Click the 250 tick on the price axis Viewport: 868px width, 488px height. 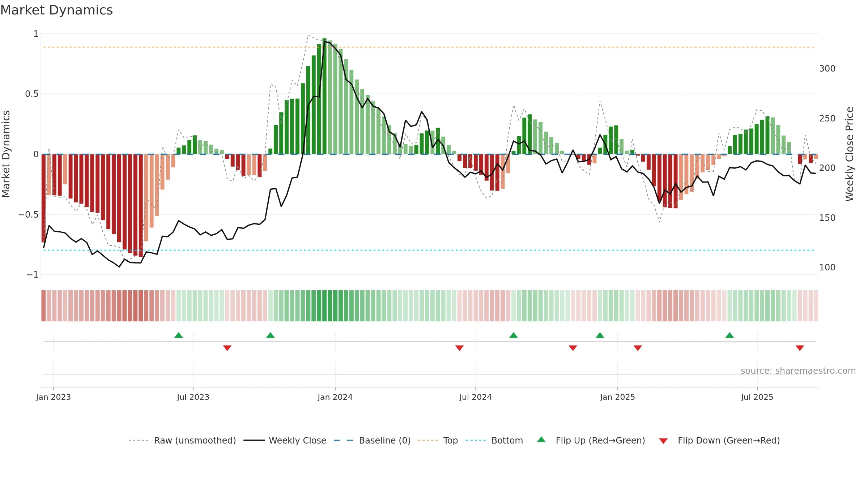[x=827, y=119]
